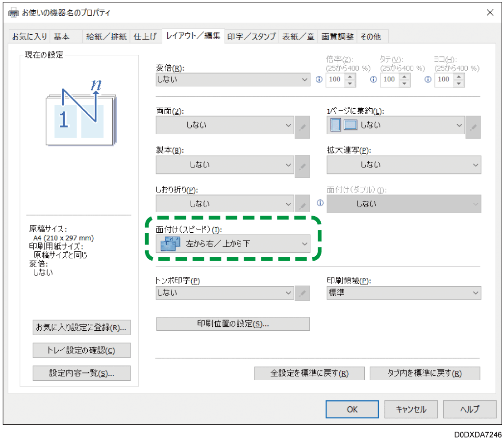The image size is (504, 441).
Task: Click the info icon next to しおり折り
Action: click(x=320, y=203)
